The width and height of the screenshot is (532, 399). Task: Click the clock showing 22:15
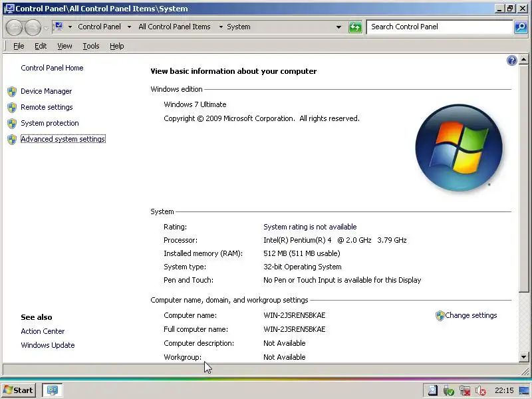pyautogui.click(x=504, y=390)
